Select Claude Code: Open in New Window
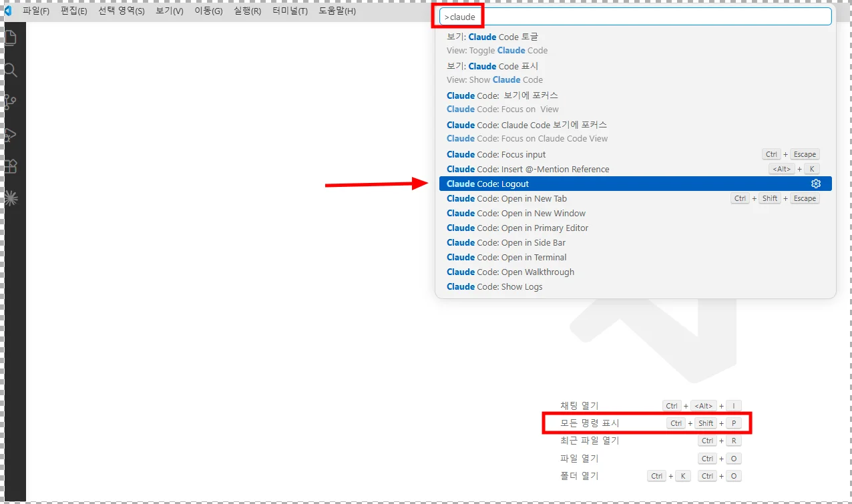 tap(635, 213)
